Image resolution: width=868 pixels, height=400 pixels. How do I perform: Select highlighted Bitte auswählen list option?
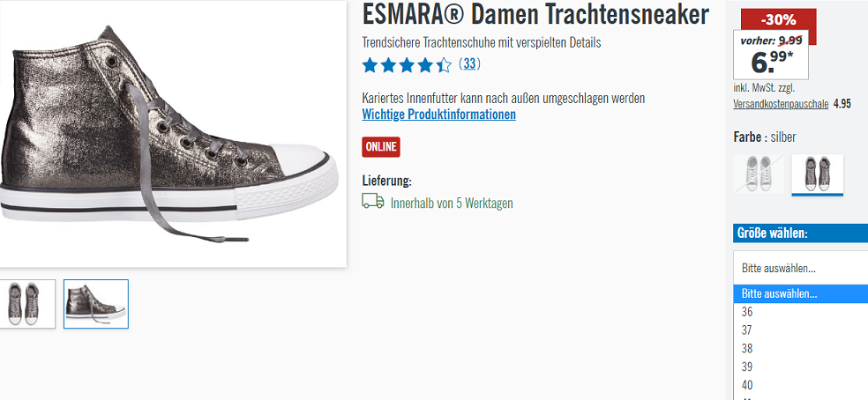(x=800, y=293)
